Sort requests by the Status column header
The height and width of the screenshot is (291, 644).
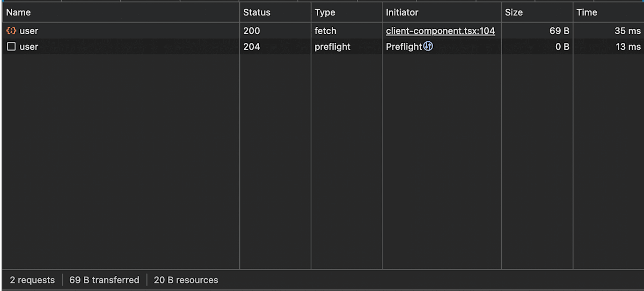pos(257,12)
